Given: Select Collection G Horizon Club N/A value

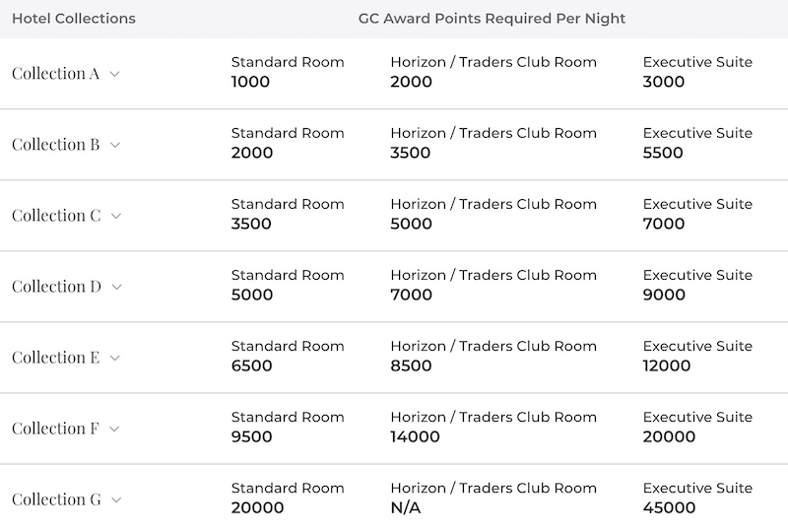Looking at the screenshot, I should pyautogui.click(x=405, y=508).
